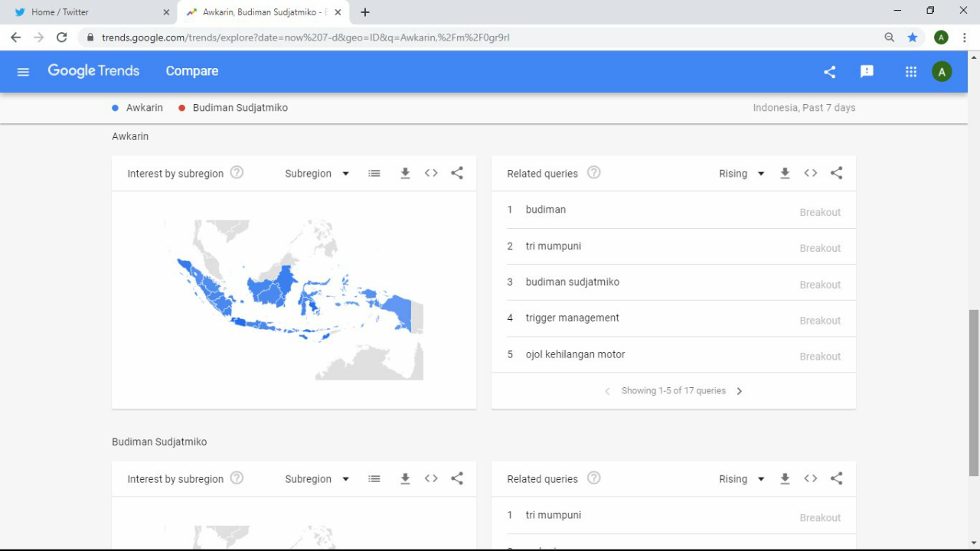Download Budiman Sudjatmiko related queries
The image size is (980, 551).
(x=785, y=478)
